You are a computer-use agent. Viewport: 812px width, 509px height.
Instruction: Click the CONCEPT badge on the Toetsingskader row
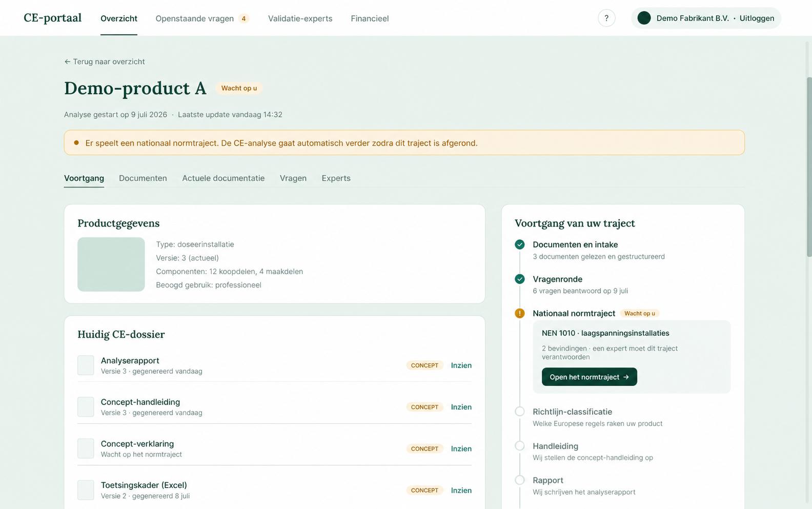click(x=424, y=491)
